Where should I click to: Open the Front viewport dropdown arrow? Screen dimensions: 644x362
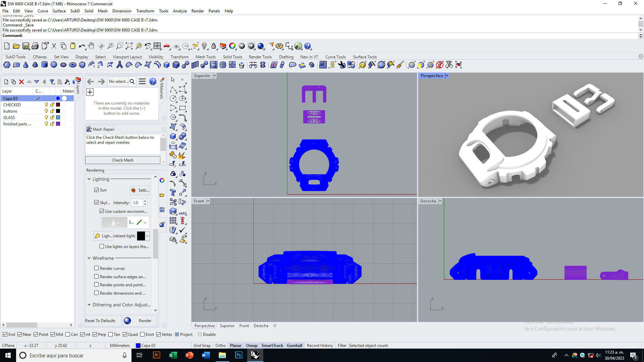(x=208, y=201)
